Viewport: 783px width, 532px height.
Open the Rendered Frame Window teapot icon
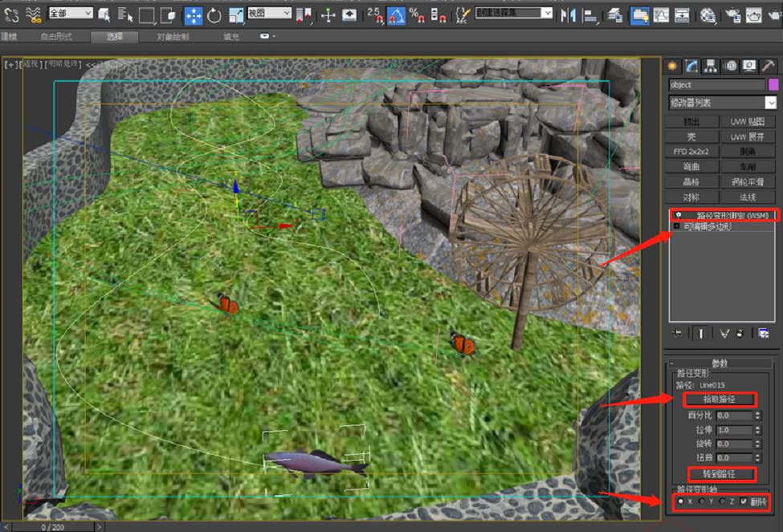(753, 15)
